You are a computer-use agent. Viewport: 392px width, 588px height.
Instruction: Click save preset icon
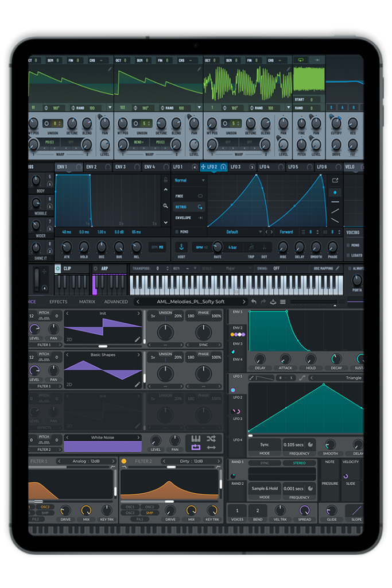[x=273, y=301]
